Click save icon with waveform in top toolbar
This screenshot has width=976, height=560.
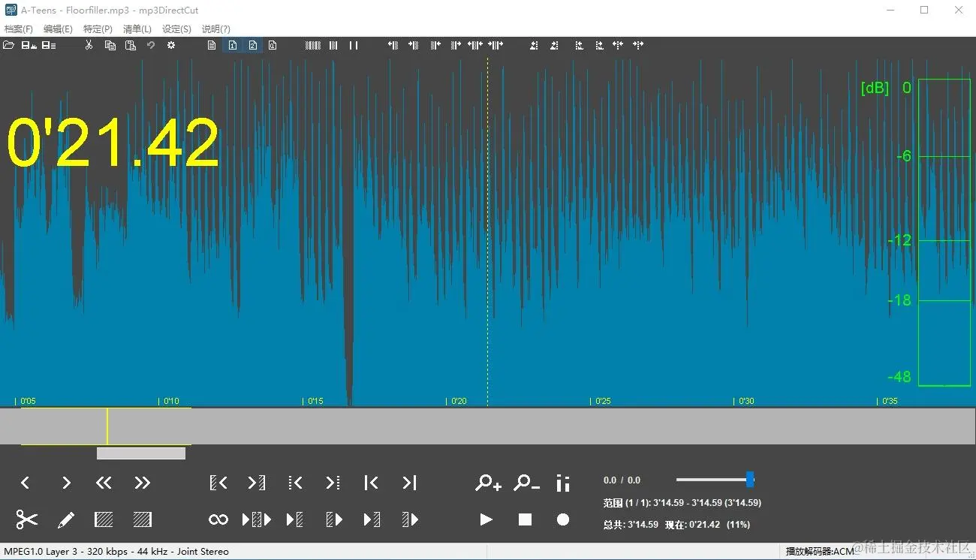tap(29, 46)
